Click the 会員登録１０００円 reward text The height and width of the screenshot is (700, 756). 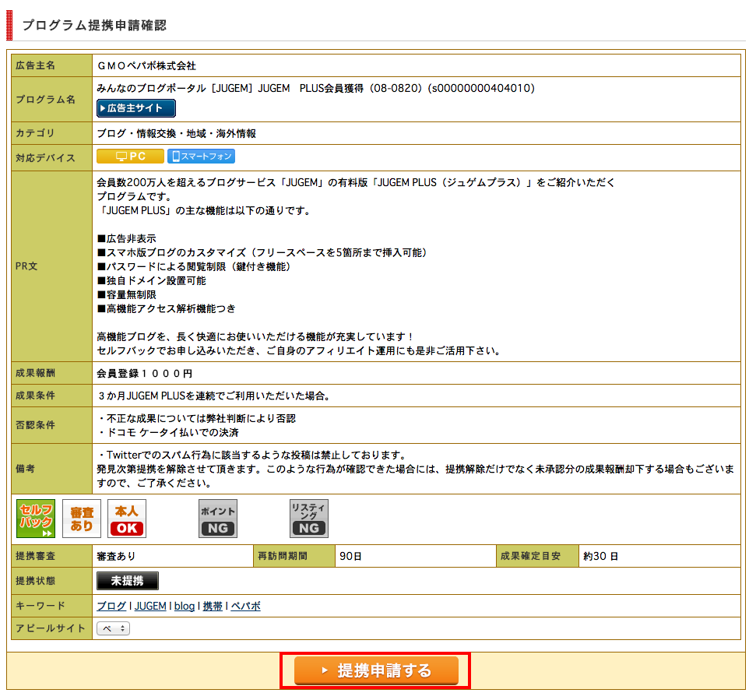pos(145,373)
